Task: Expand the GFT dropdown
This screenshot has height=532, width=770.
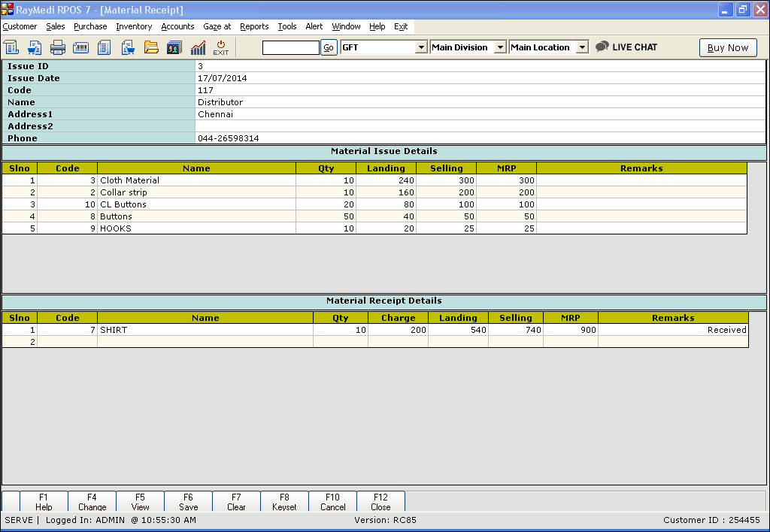Action: tap(421, 47)
